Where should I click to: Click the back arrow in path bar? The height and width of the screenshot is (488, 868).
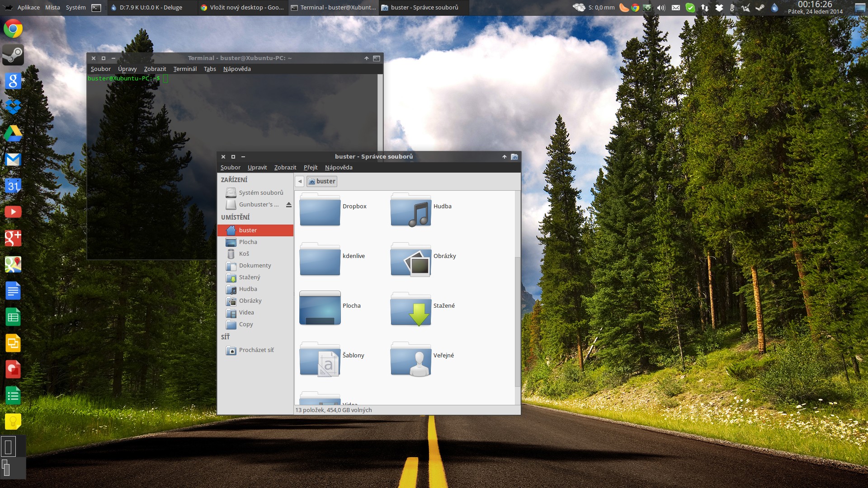click(299, 182)
